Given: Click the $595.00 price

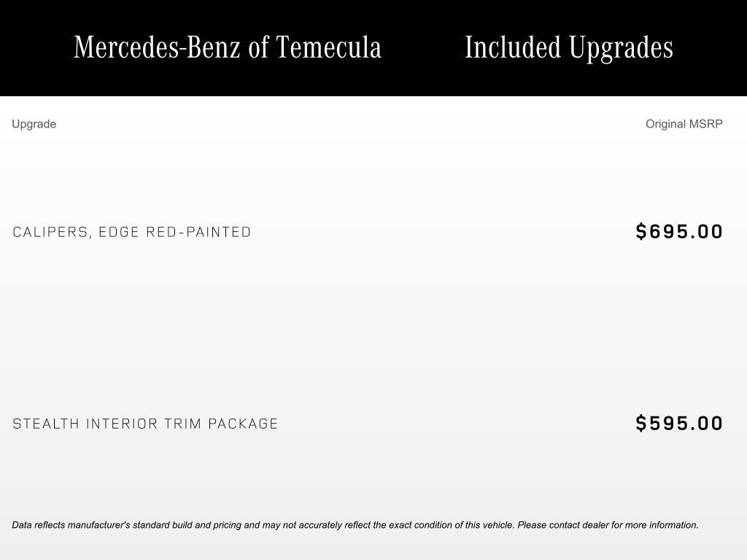Looking at the screenshot, I should (x=679, y=424).
